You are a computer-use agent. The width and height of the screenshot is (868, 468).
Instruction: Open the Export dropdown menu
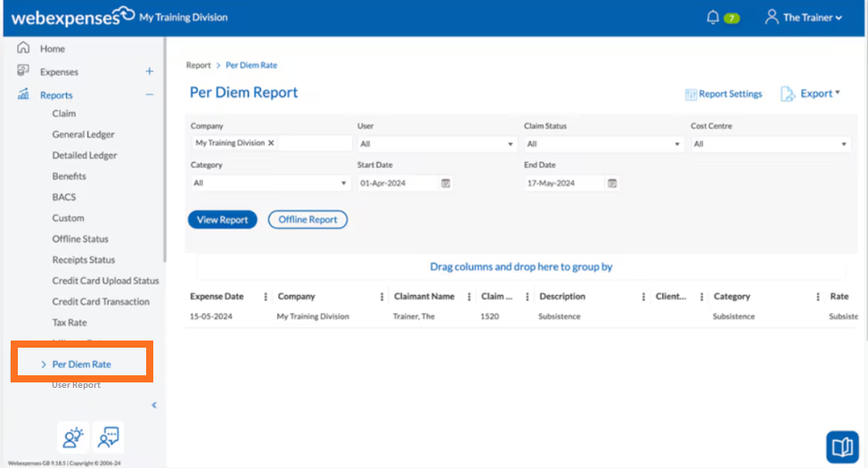pyautogui.click(x=811, y=94)
